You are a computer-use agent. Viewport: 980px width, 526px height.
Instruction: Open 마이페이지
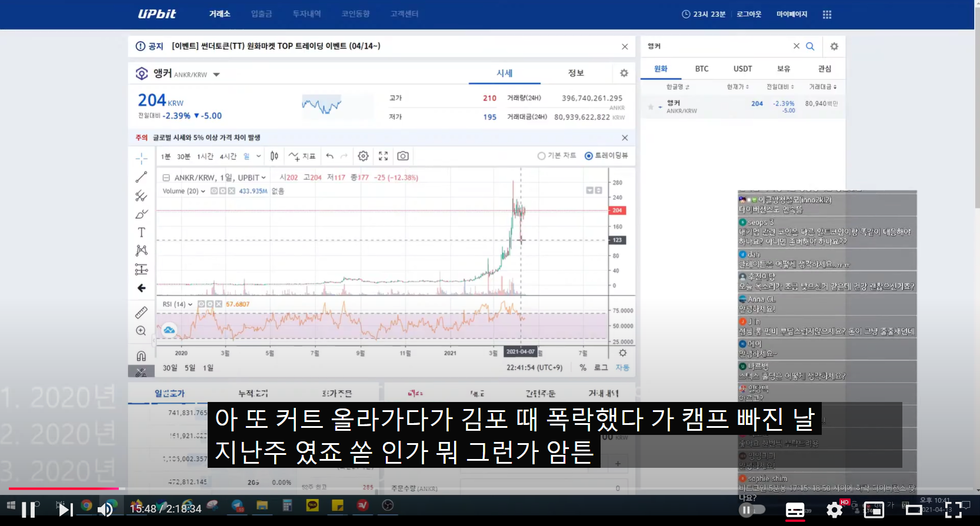pos(792,14)
